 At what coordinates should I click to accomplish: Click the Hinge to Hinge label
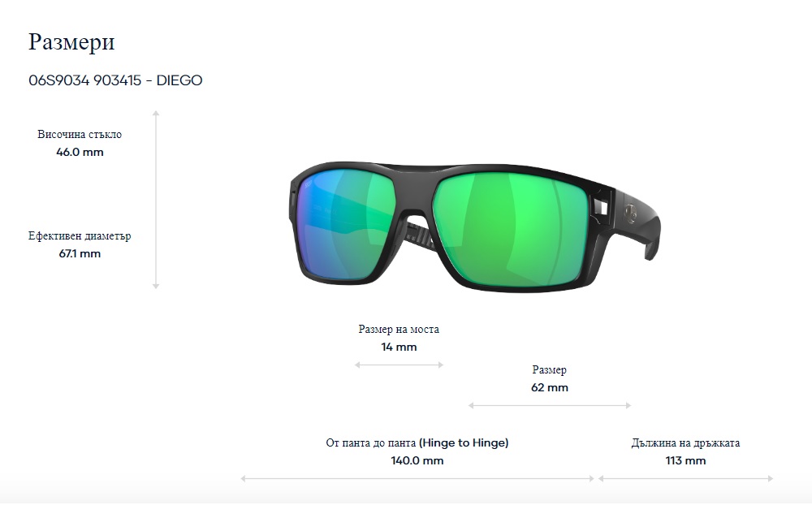[x=417, y=442]
